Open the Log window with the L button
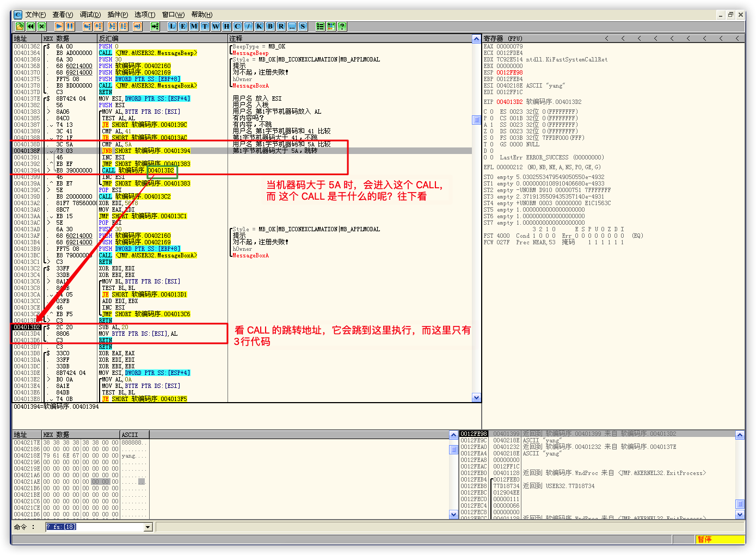The width and height of the screenshot is (756, 555). (x=172, y=26)
